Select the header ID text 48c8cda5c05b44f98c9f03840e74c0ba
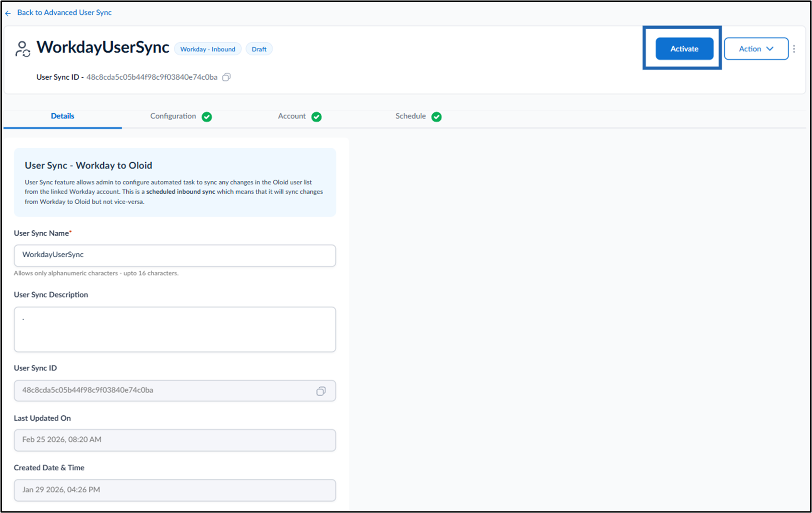This screenshot has width=812, height=513. pos(152,77)
